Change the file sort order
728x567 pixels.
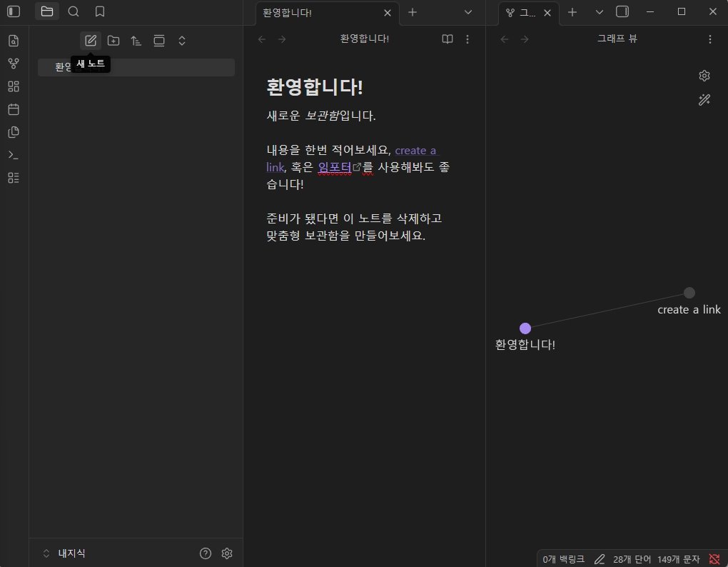point(136,41)
